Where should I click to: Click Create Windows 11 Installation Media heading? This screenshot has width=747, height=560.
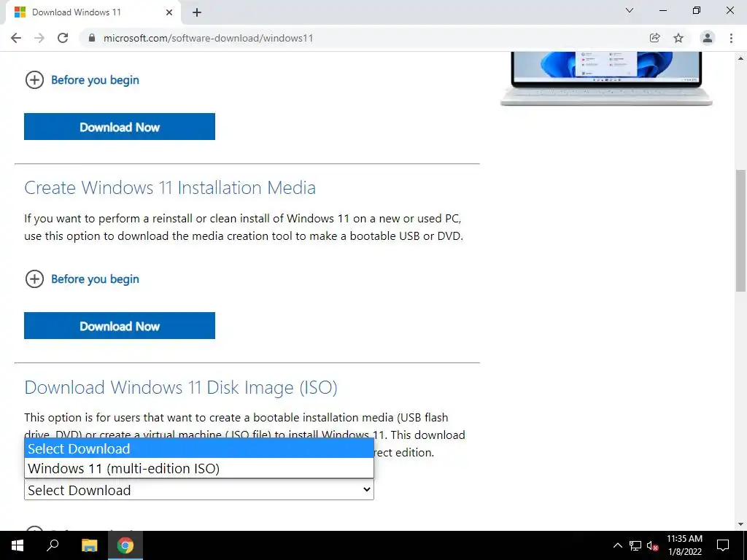click(x=170, y=187)
